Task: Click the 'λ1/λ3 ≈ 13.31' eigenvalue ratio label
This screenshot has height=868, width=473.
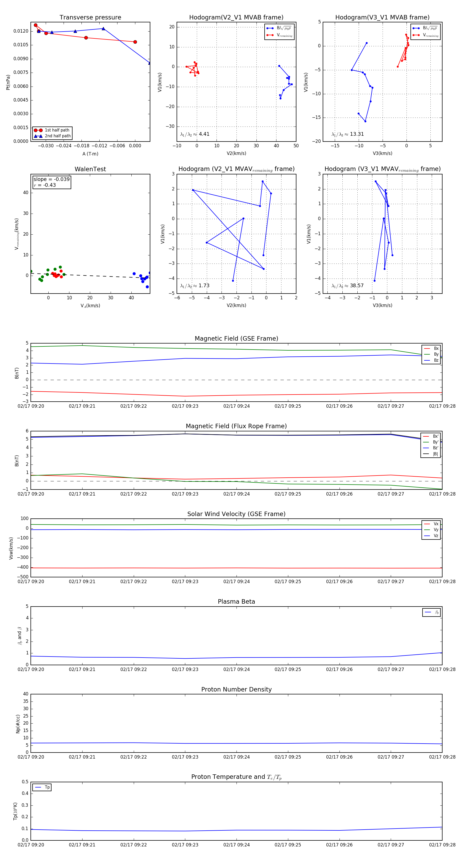Action: pyautogui.click(x=348, y=134)
